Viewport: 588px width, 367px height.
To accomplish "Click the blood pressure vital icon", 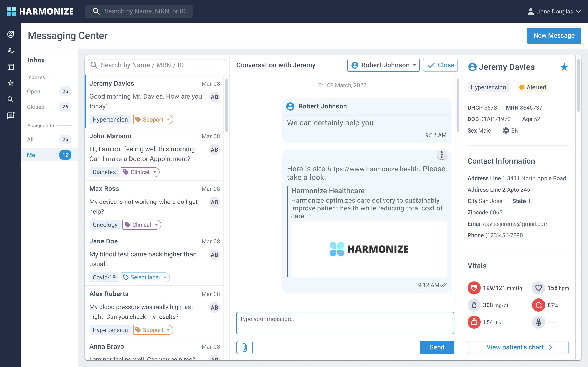I will pyautogui.click(x=474, y=288).
